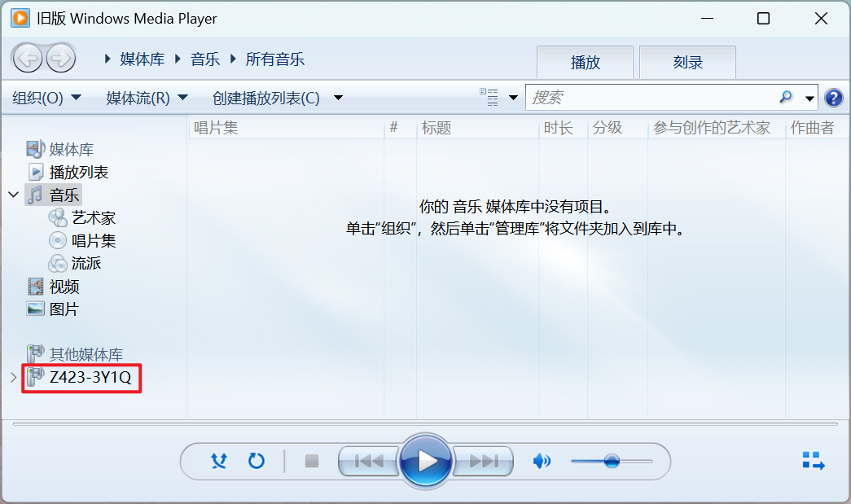Screen dimensions: 851x504
Task: Click the Forward navigation arrow
Action: click(61, 58)
